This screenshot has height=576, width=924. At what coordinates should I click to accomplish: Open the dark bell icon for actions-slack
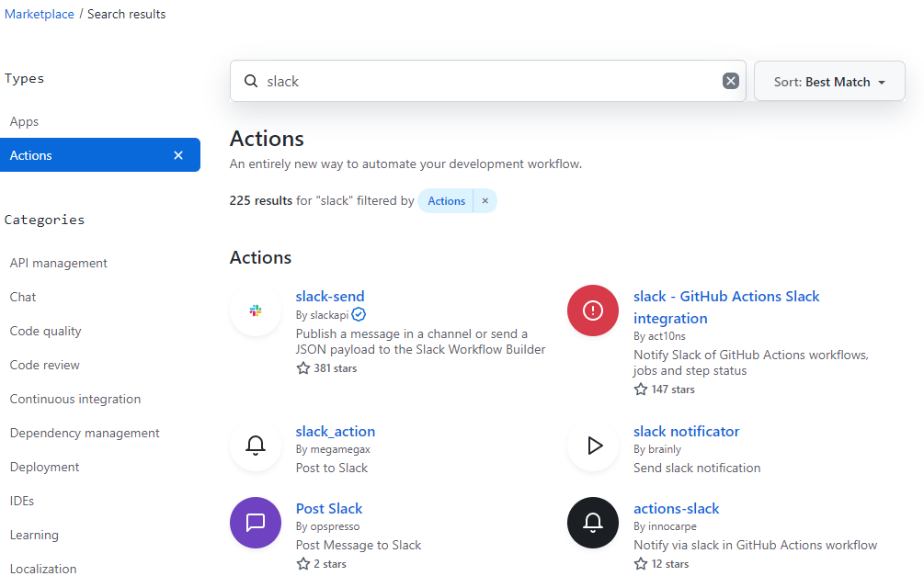pyautogui.click(x=593, y=523)
